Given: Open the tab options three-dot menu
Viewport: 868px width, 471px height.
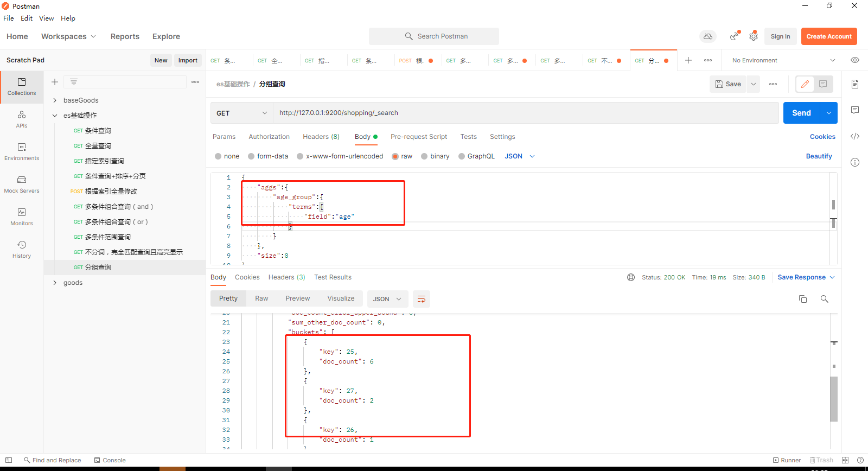Looking at the screenshot, I should (708, 60).
